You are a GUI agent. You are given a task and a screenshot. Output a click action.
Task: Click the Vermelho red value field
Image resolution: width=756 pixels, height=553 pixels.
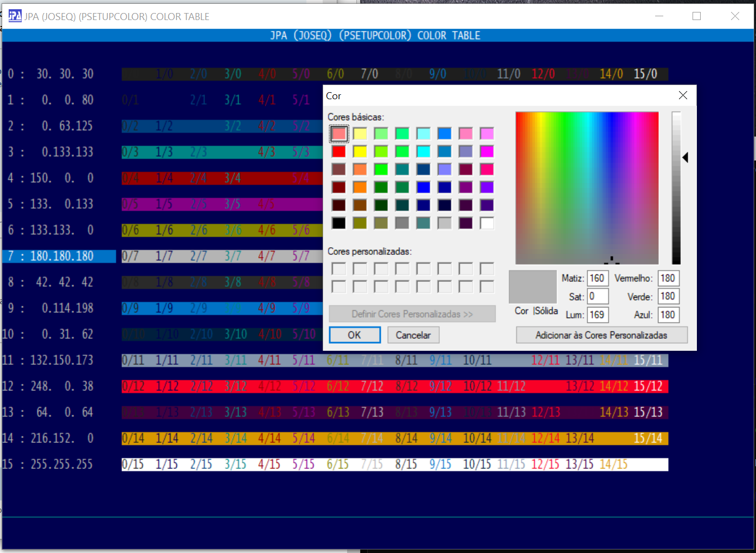pyautogui.click(x=668, y=279)
